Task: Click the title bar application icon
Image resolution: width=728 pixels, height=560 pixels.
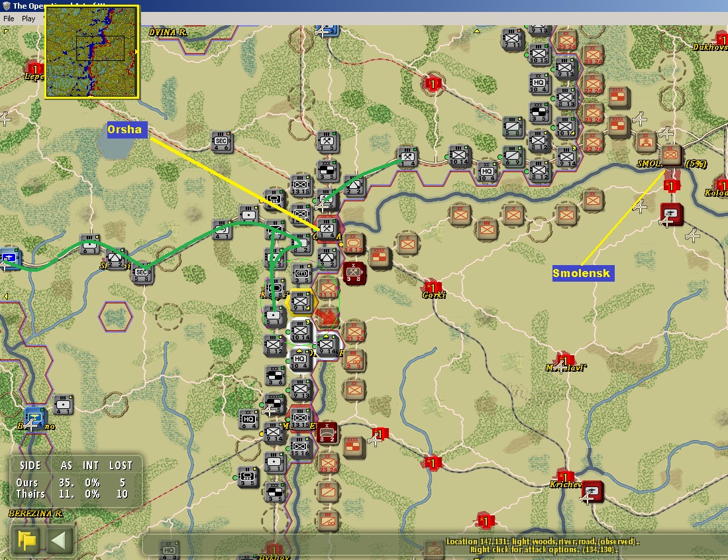Action: coord(6,5)
